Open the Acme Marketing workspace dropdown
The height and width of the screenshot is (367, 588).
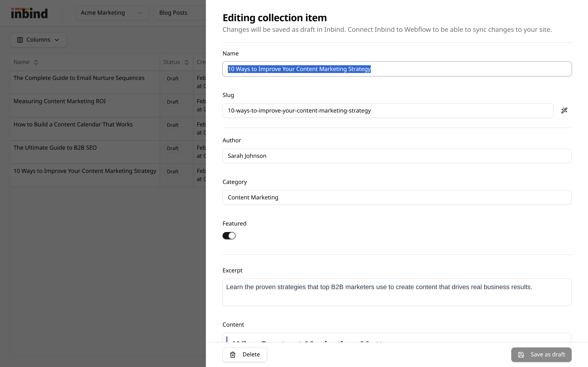coord(112,13)
